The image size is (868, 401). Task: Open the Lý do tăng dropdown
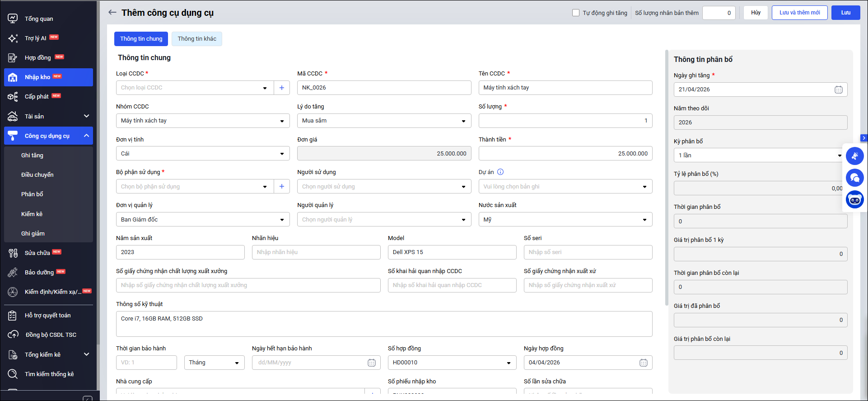463,121
